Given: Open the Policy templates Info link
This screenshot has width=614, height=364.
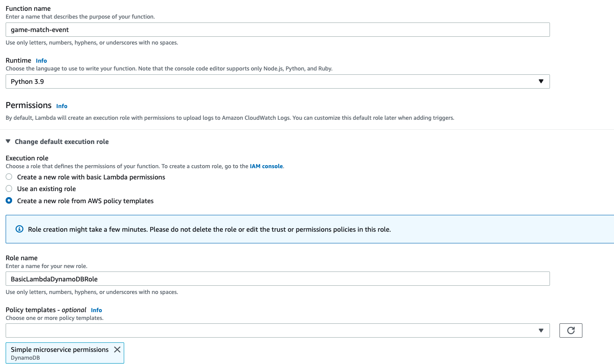Looking at the screenshot, I should pos(96,310).
